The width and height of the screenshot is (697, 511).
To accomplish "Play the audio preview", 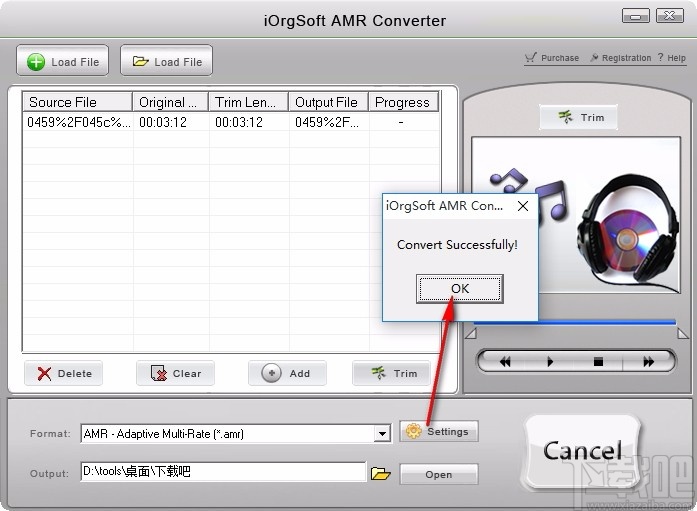I will (x=550, y=362).
